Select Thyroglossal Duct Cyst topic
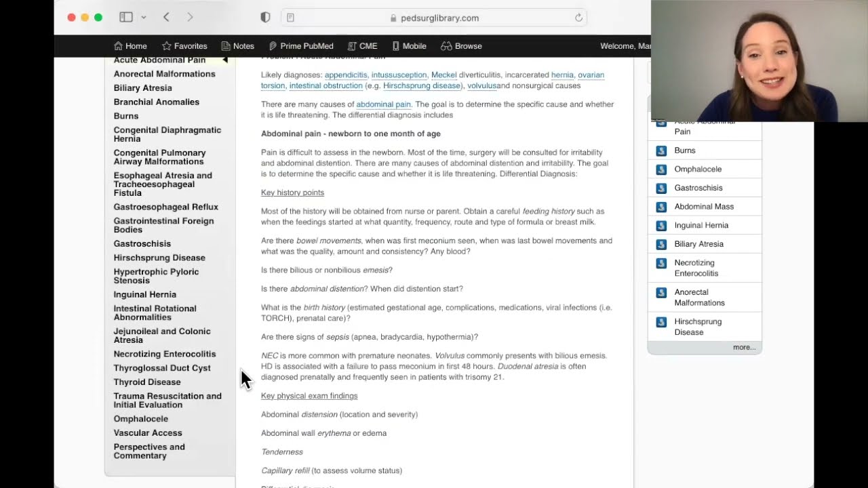The image size is (868, 488). pos(162,369)
